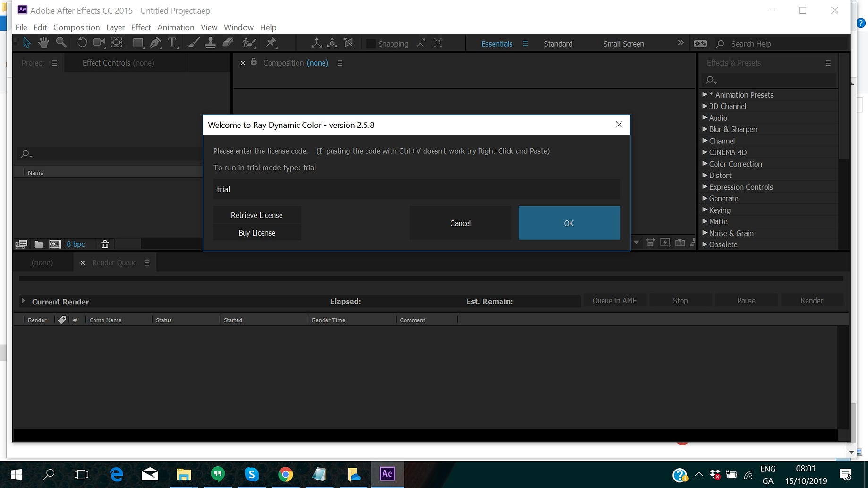Screen dimensions: 868x488
Task: Expand the Color Correction category
Action: point(705,164)
